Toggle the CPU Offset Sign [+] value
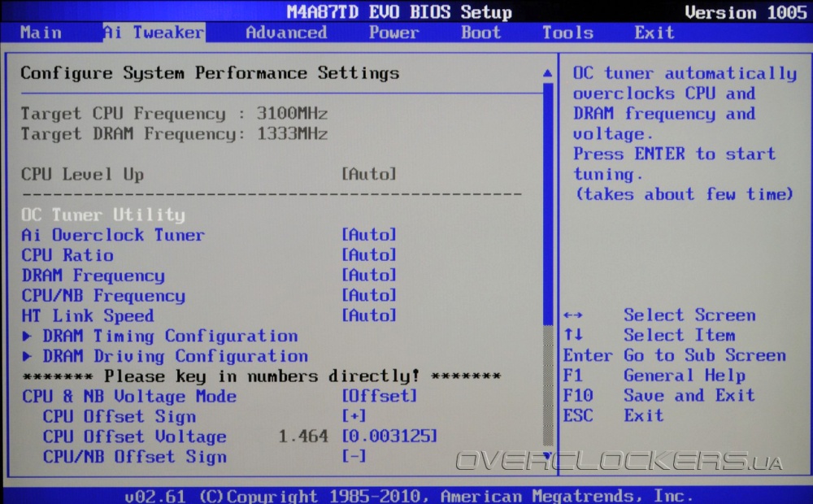This screenshot has width=813, height=504. pos(354,416)
